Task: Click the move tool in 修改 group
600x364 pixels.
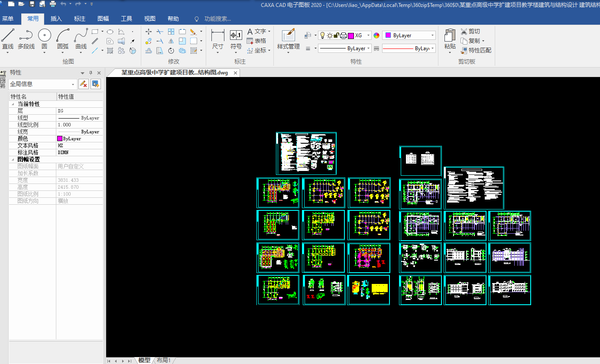Action: tap(149, 32)
